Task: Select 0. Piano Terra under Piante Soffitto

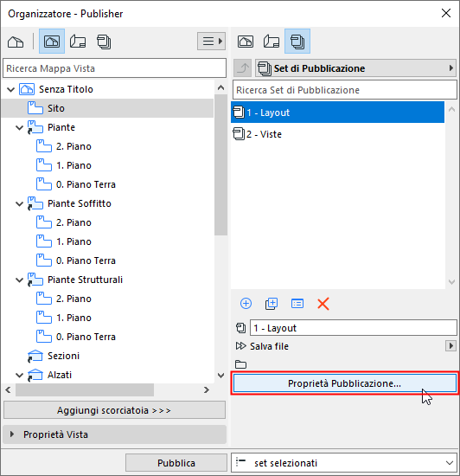Action: [x=86, y=261]
